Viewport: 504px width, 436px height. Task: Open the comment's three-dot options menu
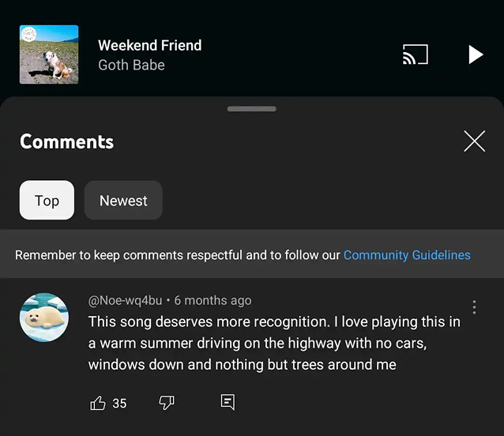(474, 307)
